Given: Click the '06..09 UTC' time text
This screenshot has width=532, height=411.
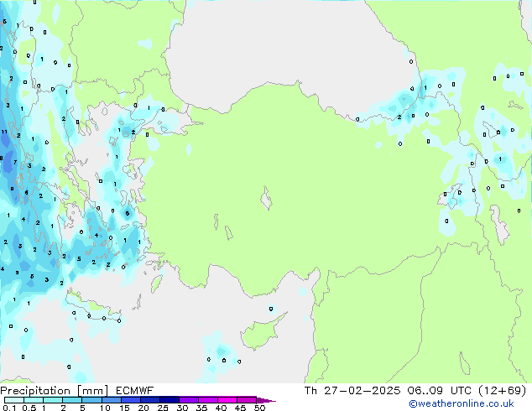Looking at the screenshot, I should [440, 391].
